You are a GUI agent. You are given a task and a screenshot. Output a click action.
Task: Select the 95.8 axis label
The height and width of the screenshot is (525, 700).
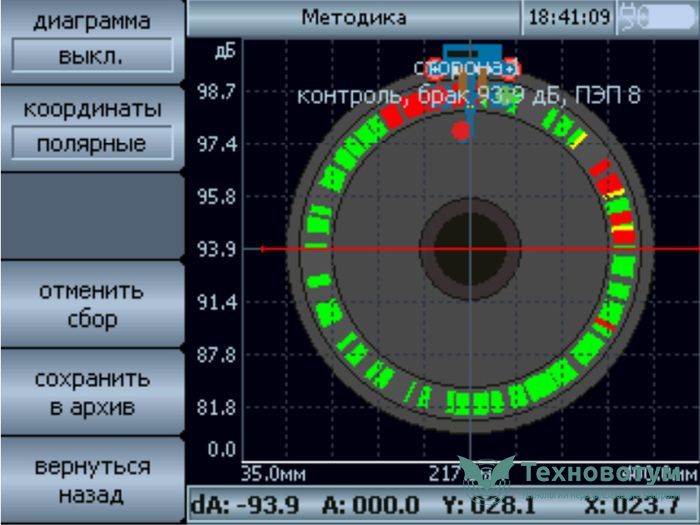[x=217, y=197]
